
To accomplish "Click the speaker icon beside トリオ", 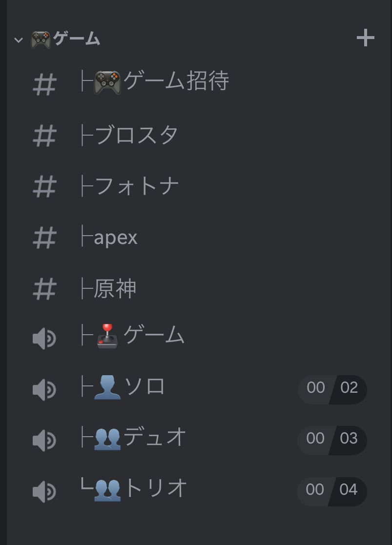I will (44, 492).
